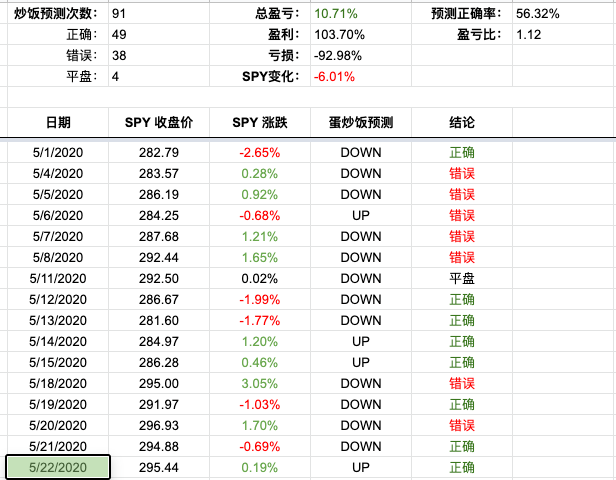
Task: Select date cell 5/7/2020
Action: pyautogui.click(x=58, y=236)
